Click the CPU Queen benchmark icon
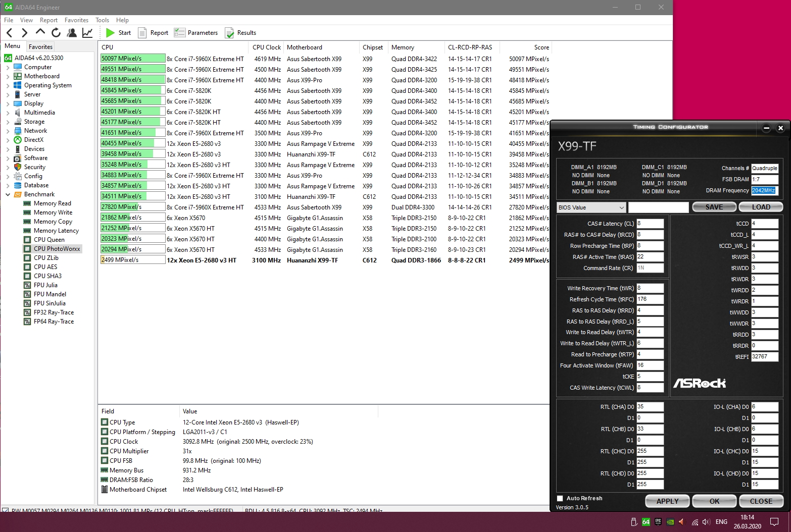 tap(27, 240)
